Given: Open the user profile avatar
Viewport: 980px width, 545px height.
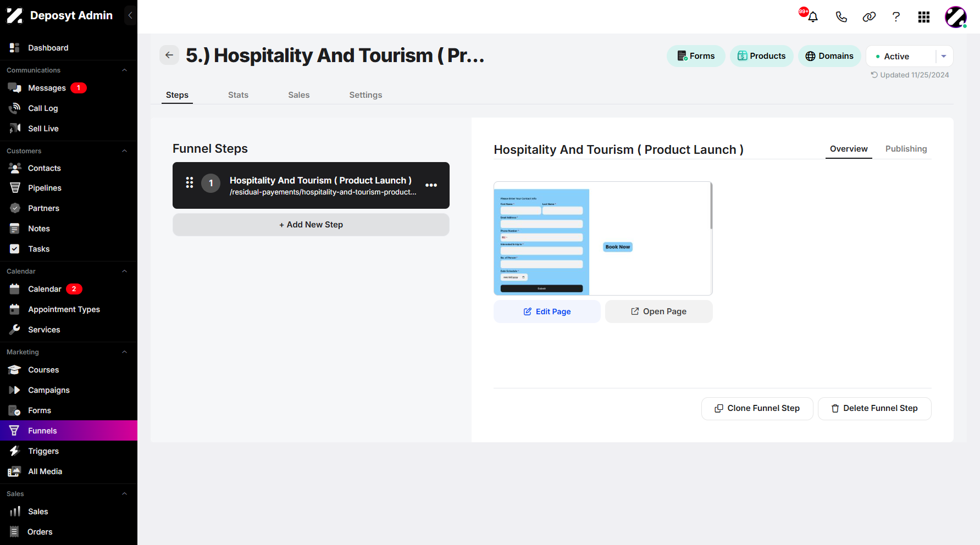Looking at the screenshot, I should pyautogui.click(x=956, y=17).
